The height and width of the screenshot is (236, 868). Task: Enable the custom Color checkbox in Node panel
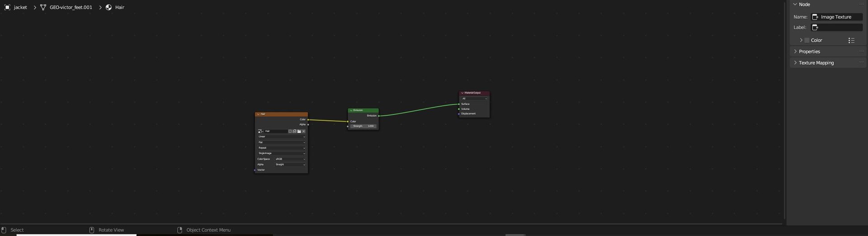pos(807,40)
